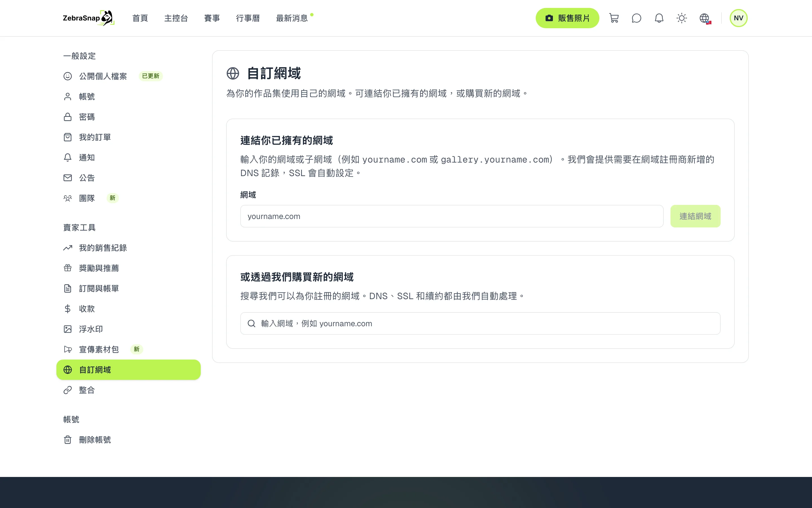The width and height of the screenshot is (812, 508).
Task: Click the gift icon beside 獎勵與推薦
Action: [68, 268]
